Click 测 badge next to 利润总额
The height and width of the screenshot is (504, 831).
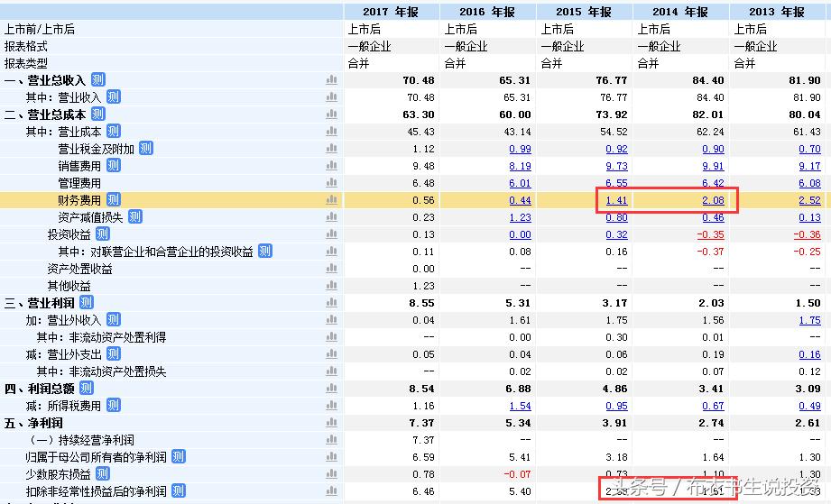[x=87, y=388]
